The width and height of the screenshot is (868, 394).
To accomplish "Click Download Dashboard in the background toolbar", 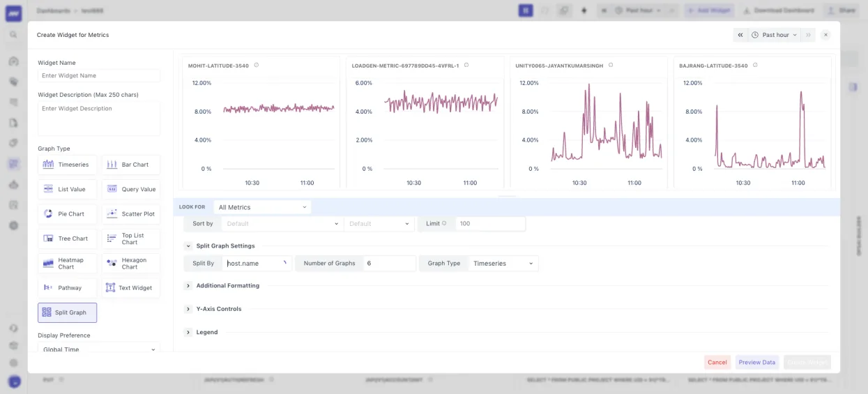I will (x=778, y=10).
